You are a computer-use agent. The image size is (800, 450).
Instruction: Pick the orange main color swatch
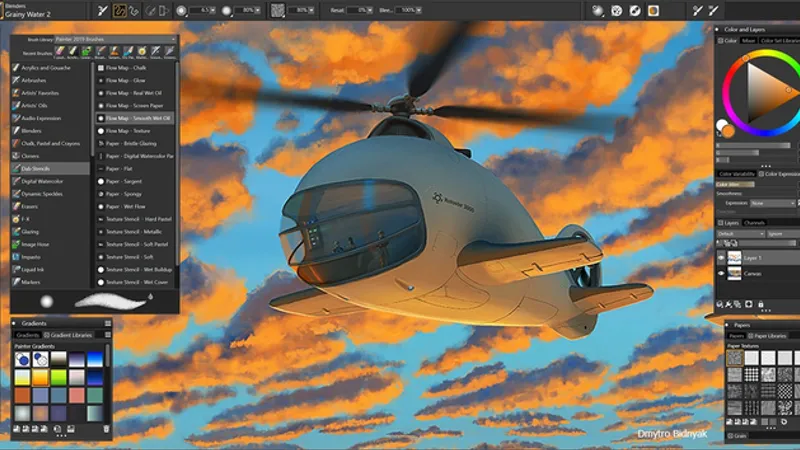(728, 131)
